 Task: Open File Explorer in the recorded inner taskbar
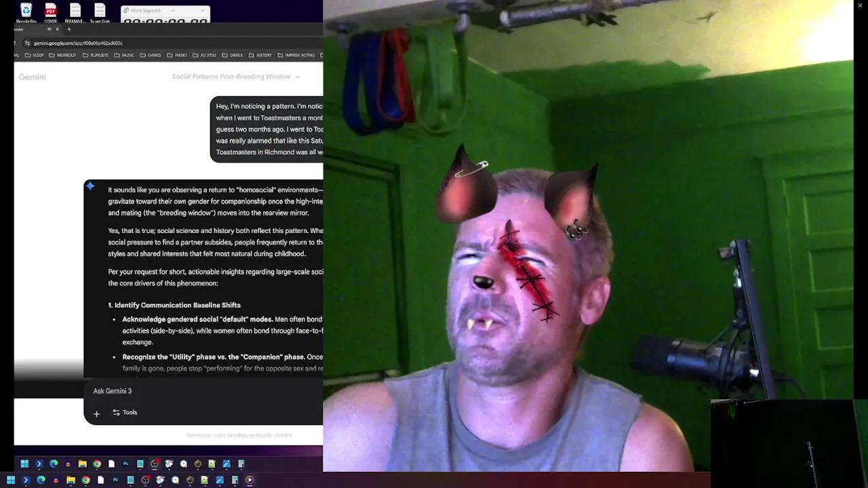click(x=83, y=464)
